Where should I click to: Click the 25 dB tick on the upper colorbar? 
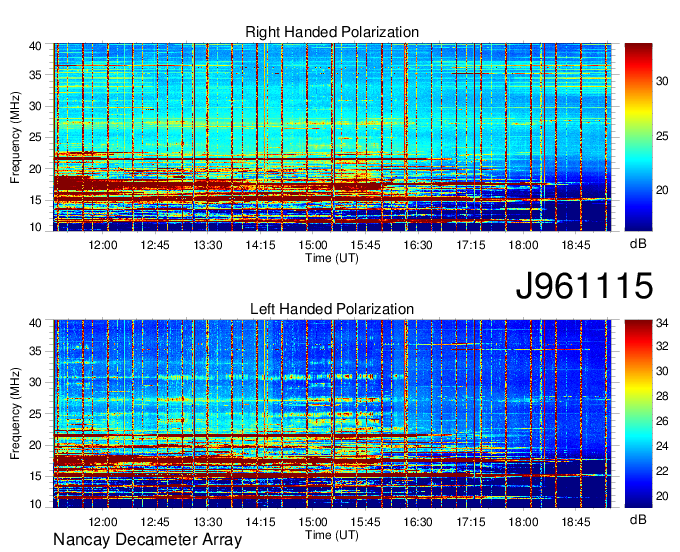662,136
